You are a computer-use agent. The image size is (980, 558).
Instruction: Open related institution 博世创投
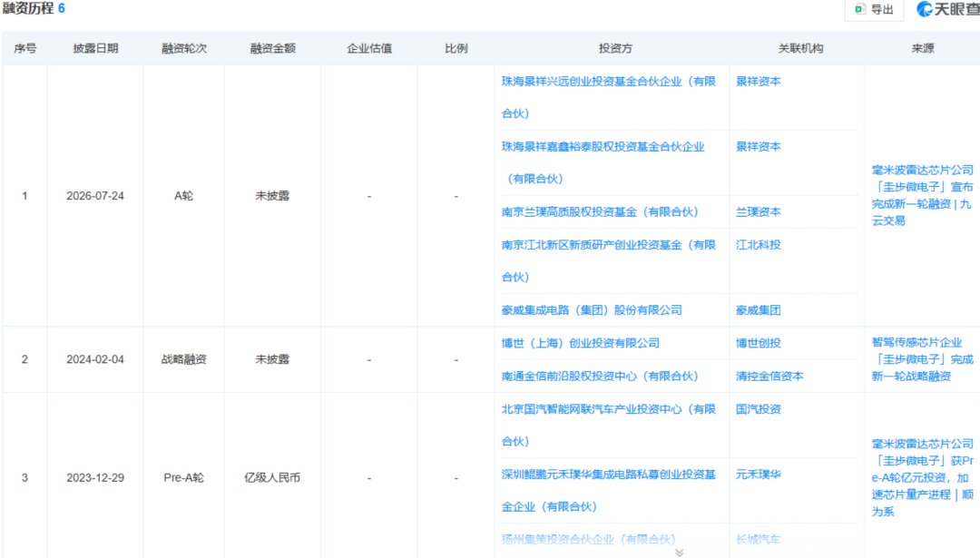pos(758,343)
